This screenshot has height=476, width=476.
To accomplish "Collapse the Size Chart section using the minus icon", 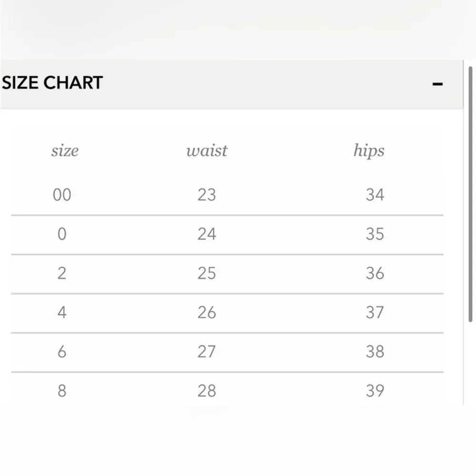I will pyautogui.click(x=437, y=84).
